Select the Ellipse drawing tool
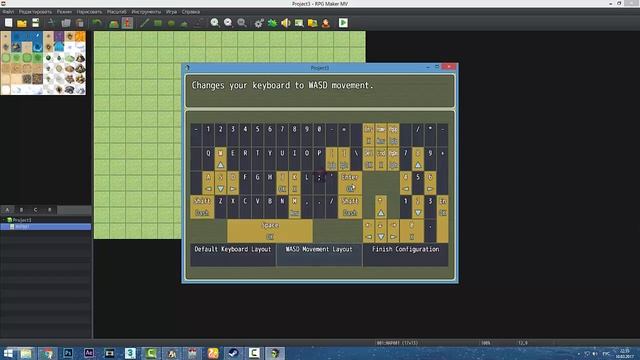Viewport: 640px width, 360px height. coord(171,23)
